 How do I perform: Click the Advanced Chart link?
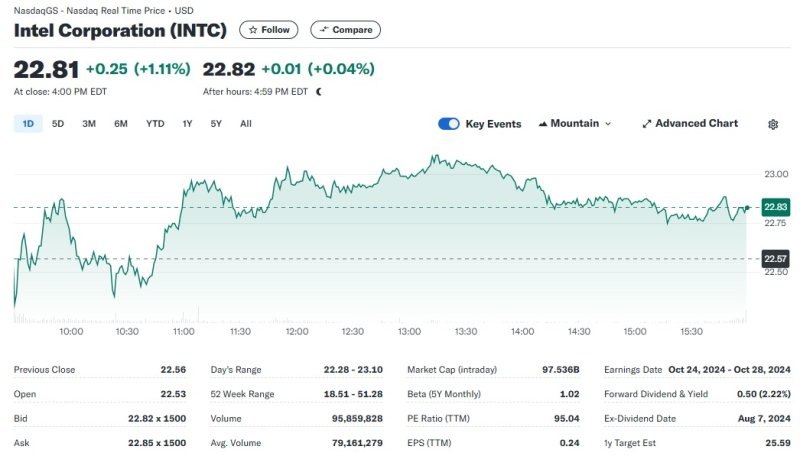point(696,124)
